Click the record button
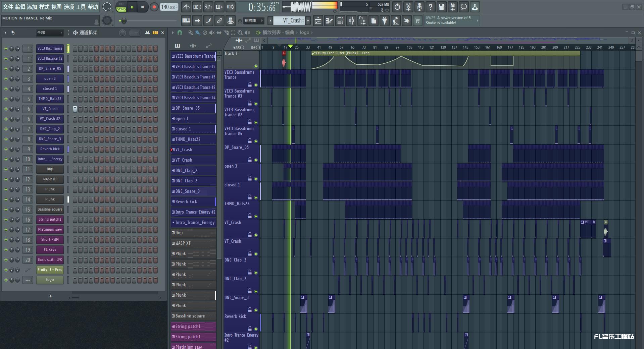 pyautogui.click(x=154, y=7)
